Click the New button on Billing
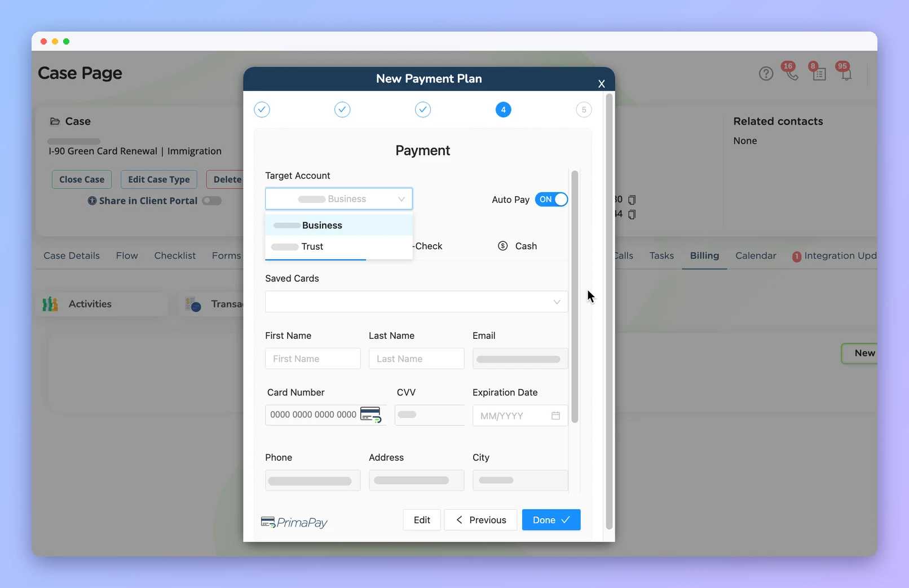The image size is (909, 588). tap(859, 353)
